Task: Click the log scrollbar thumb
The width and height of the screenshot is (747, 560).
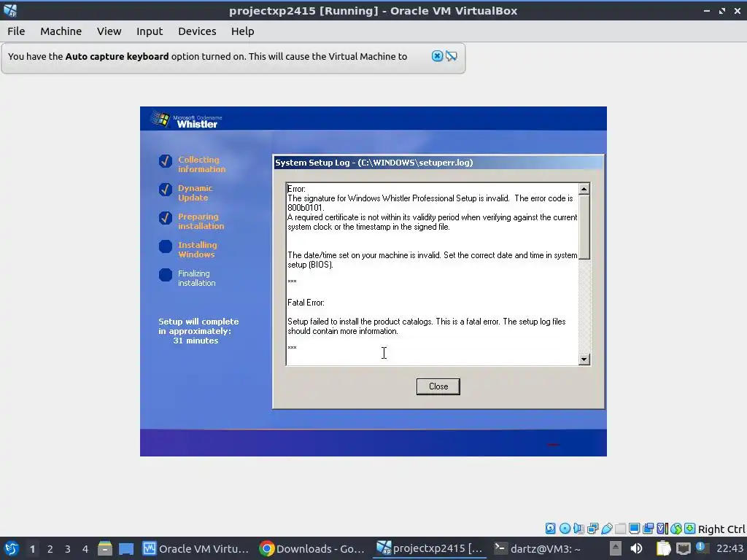Action: click(584, 227)
